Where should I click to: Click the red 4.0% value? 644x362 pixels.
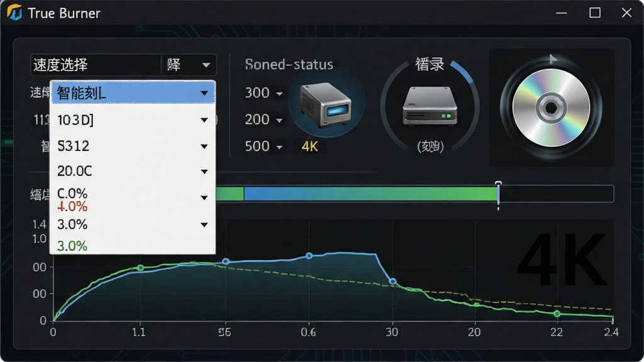(72, 206)
